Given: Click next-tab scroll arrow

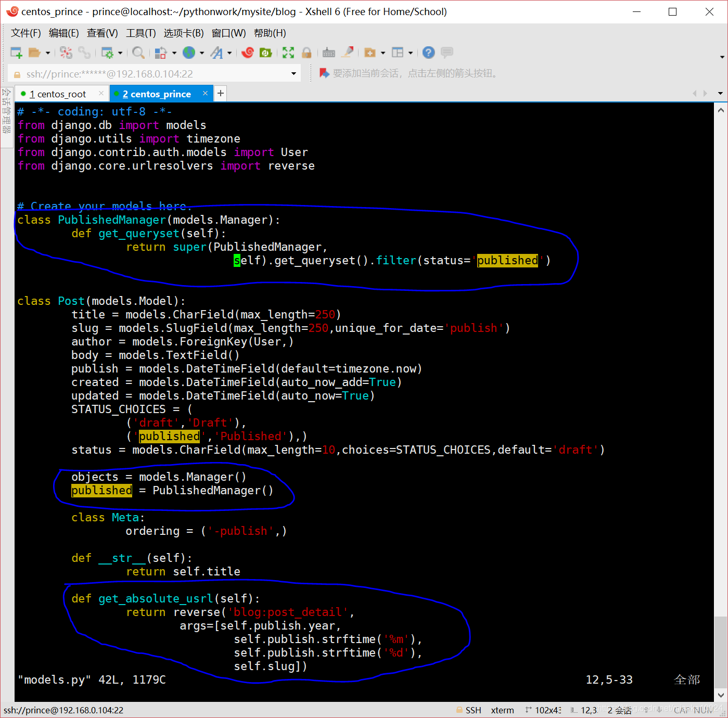Looking at the screenshot, I should [705, 93].
